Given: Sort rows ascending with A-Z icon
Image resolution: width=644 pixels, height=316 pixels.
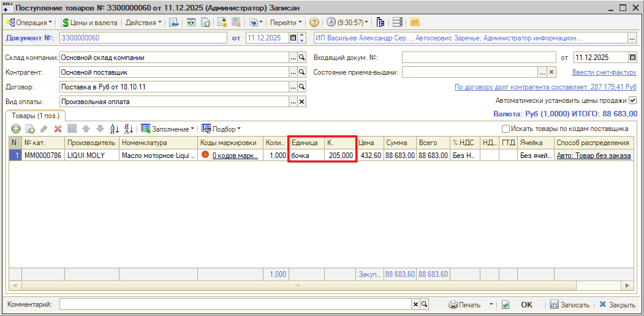Looking at the screenshot, I should 114,129.
